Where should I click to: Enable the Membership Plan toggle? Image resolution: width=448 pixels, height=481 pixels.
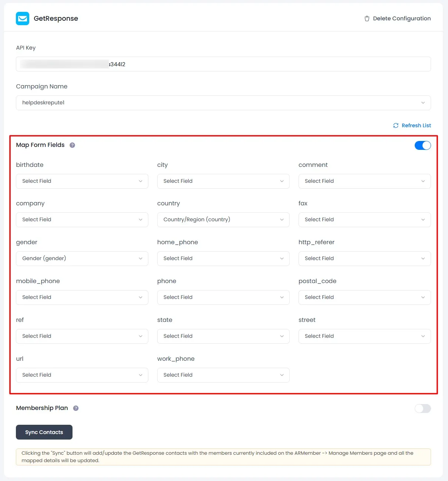pos(422,408)
